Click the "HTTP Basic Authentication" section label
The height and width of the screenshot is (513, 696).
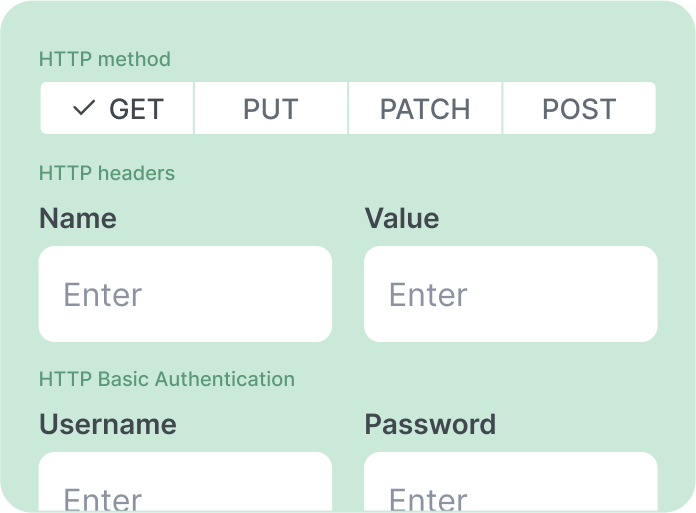tap(167, 379)
